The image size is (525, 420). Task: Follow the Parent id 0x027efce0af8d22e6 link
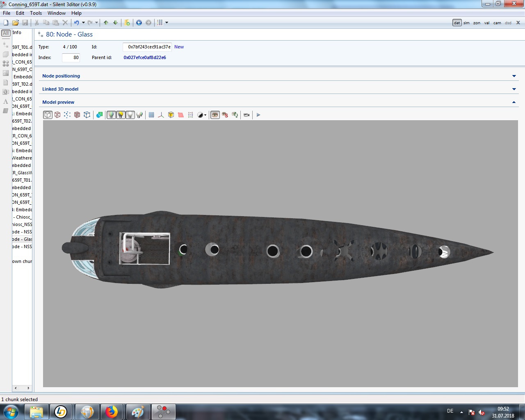[145, 57]
